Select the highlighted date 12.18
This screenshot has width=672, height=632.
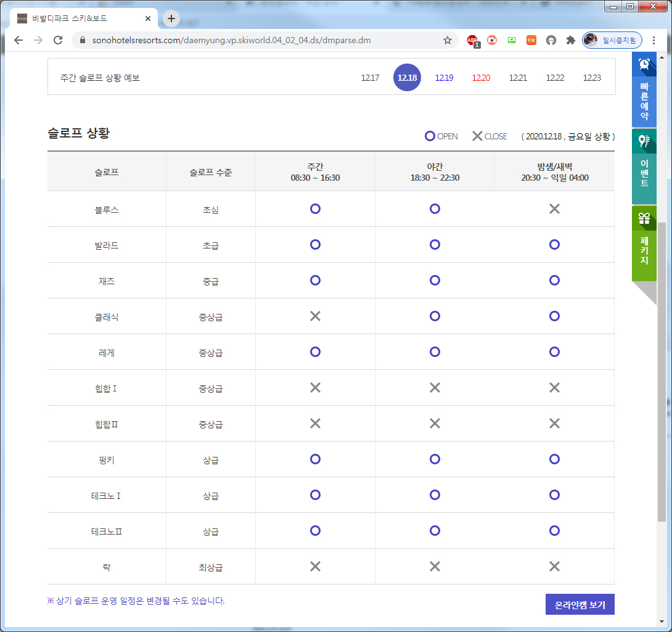(x=407, y=78)
